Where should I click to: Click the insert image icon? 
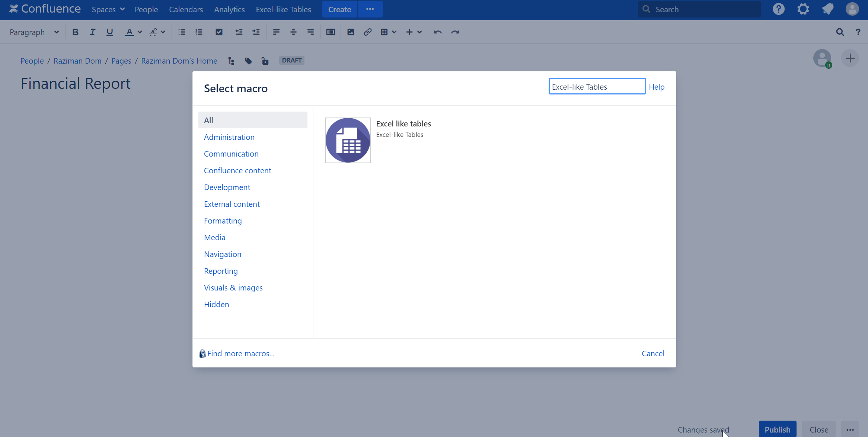[x=351, y=32]
